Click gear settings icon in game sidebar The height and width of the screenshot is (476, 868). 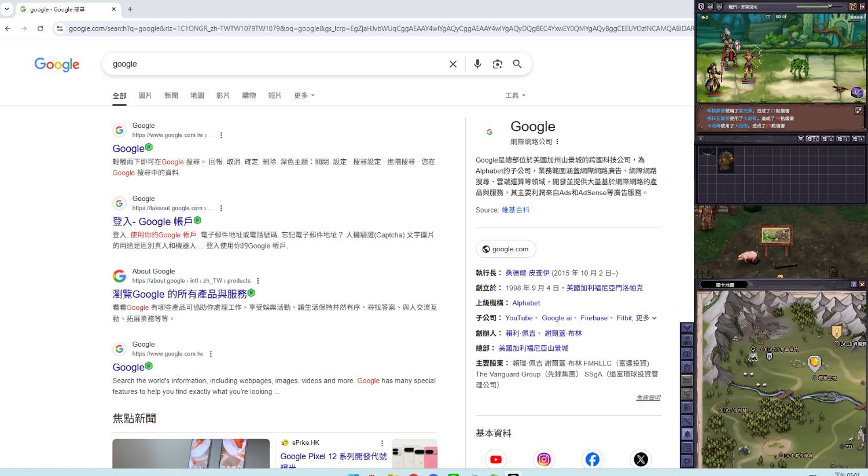tap(687, 462)
